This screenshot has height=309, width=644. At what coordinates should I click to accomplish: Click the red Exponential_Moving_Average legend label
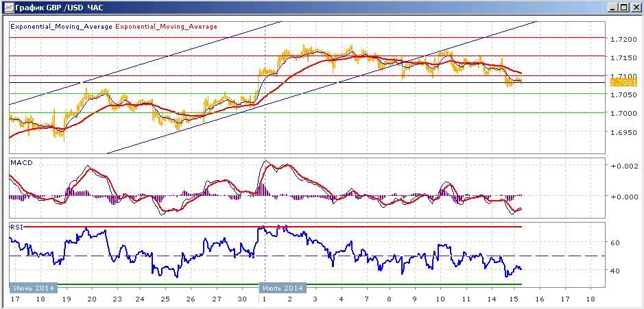166,26
